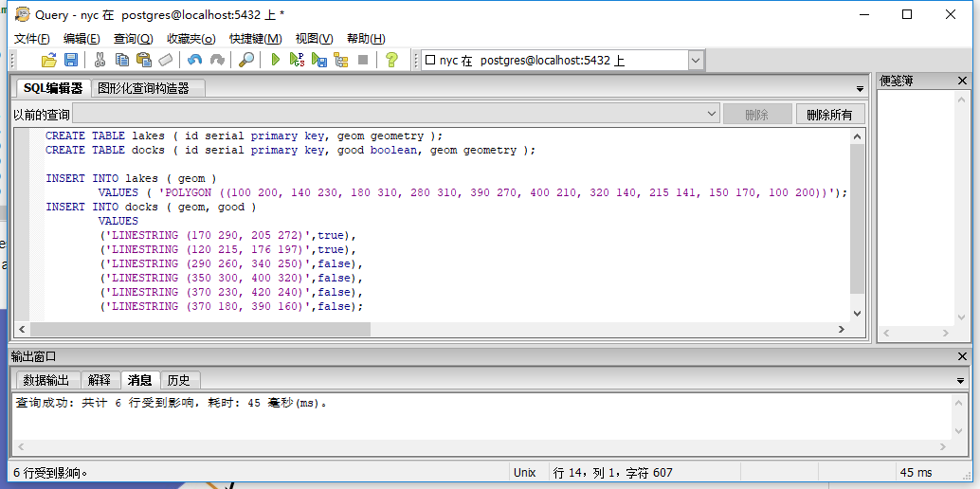This screenshot has height=489, width=980.
Task: Click the SQL editor scroll-up arrow
Action: point(857,137)
